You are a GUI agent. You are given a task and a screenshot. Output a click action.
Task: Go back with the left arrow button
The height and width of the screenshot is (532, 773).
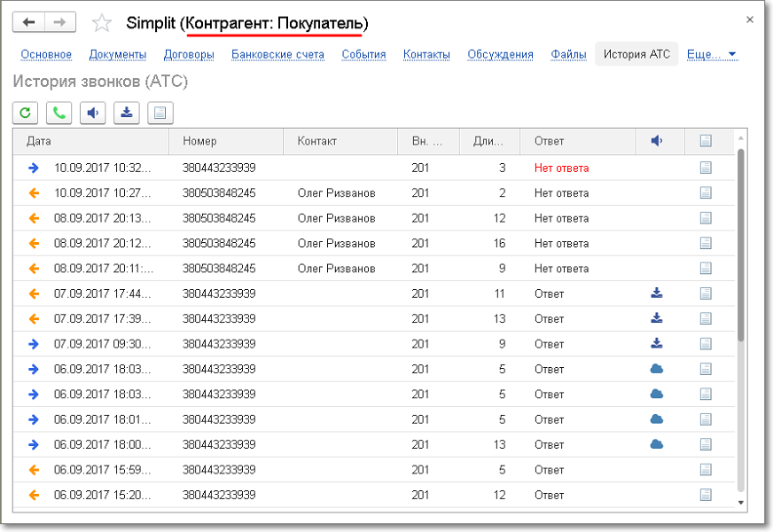click(x=28, y=22)
